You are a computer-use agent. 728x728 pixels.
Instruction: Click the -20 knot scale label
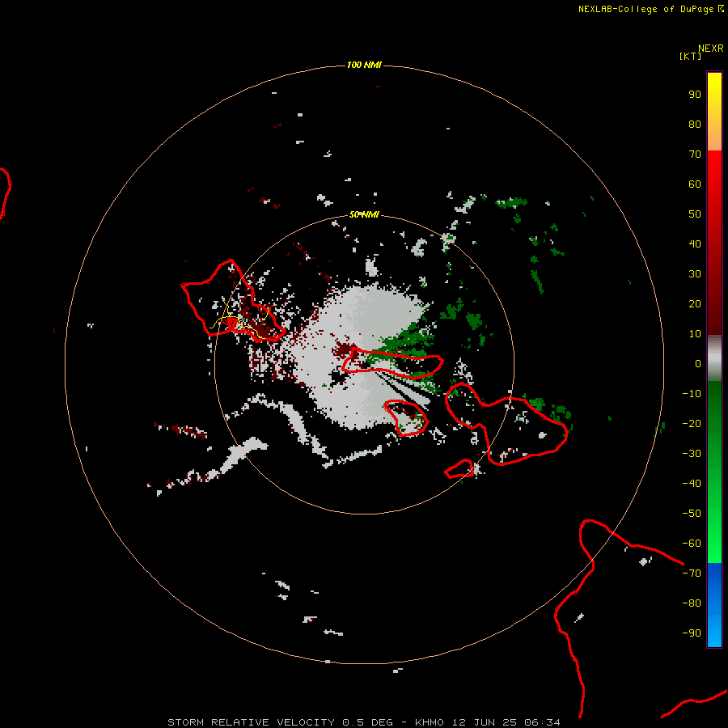tap(692, 424)
